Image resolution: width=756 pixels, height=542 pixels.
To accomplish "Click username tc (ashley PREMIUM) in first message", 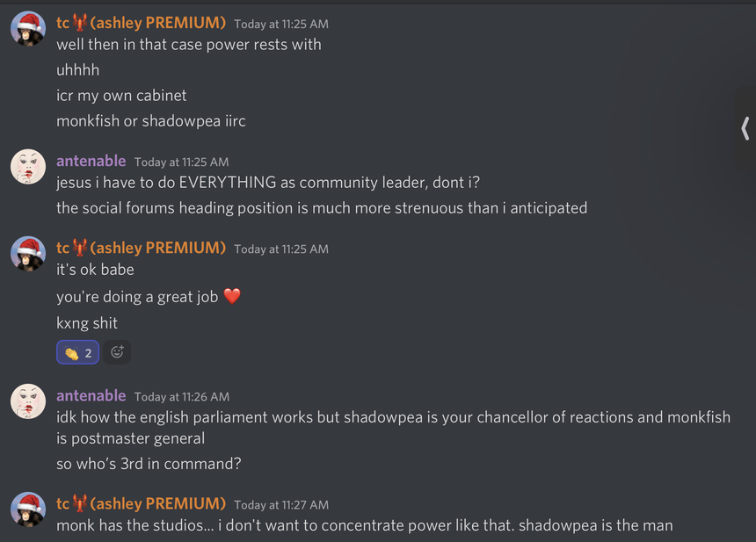I will pyautogui.click(x=141, y=23).
